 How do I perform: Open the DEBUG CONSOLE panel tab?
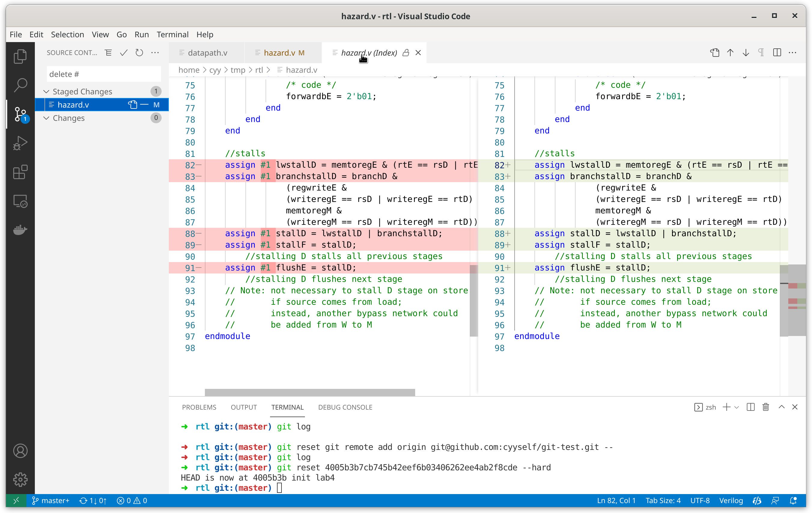(x=345, y=407)
